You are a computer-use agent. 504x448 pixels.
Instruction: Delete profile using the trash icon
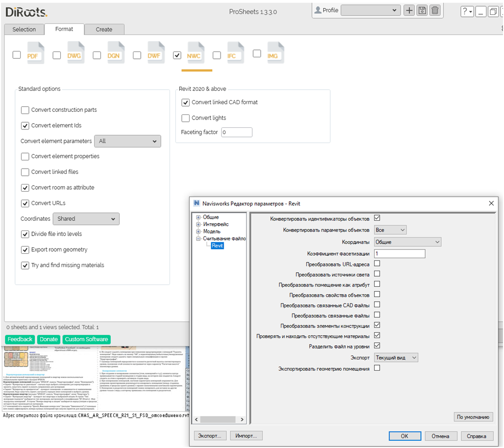point(435,10)
